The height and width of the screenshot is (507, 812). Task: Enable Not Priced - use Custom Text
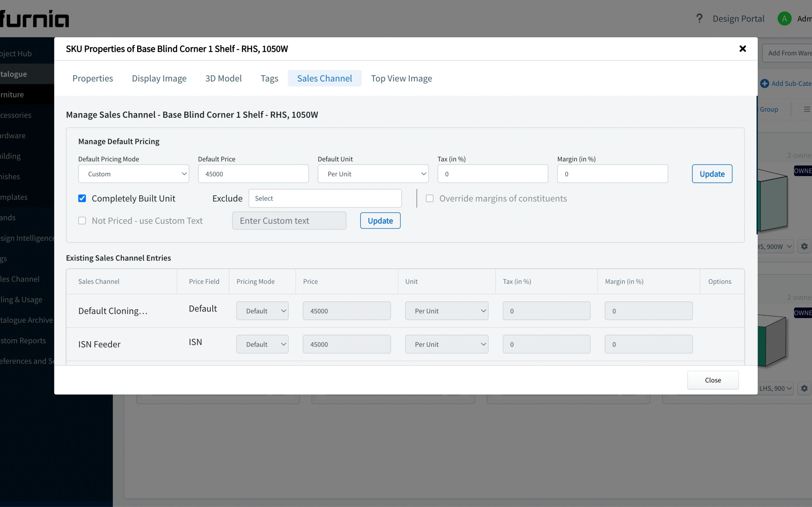82,221
